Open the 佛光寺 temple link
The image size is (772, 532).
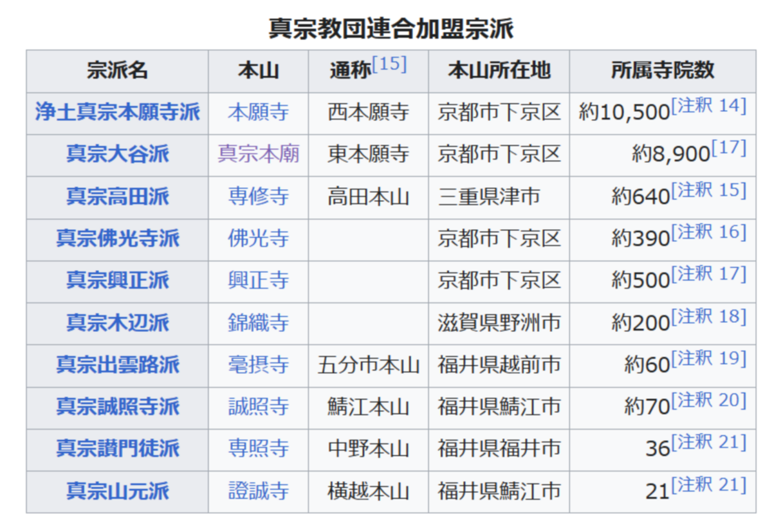258,239
